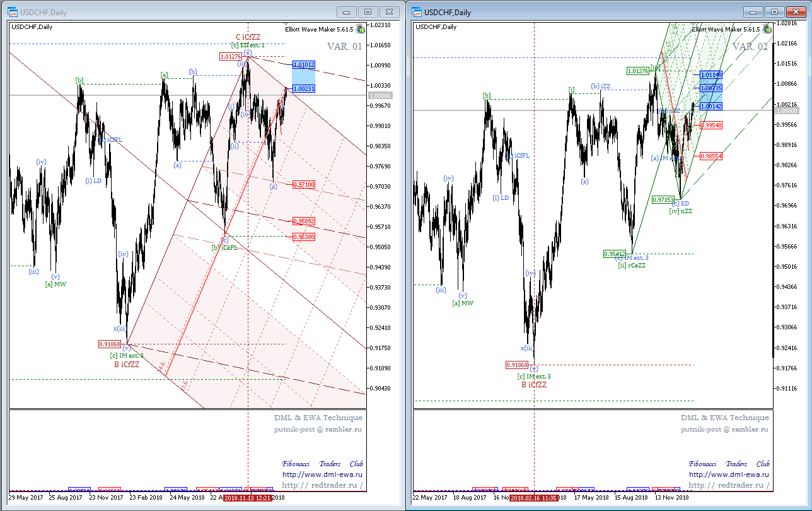Click the VAR. 01 label in left chart

point(345,46)
